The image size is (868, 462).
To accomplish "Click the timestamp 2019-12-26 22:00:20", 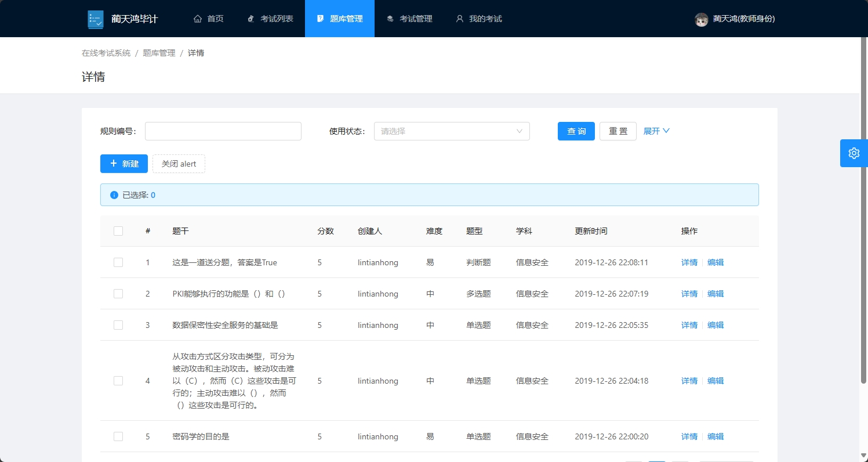I will 611,436.
